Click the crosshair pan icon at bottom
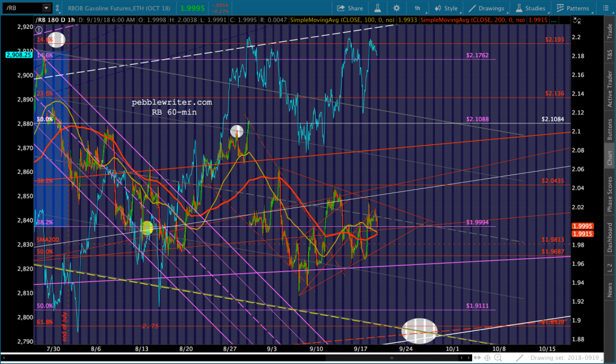Viewport: 616px width, 364px height. 487,358
